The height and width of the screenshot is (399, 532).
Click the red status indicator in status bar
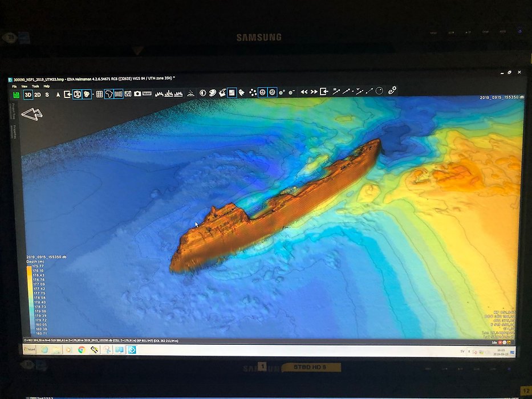(x=499, y=343)
